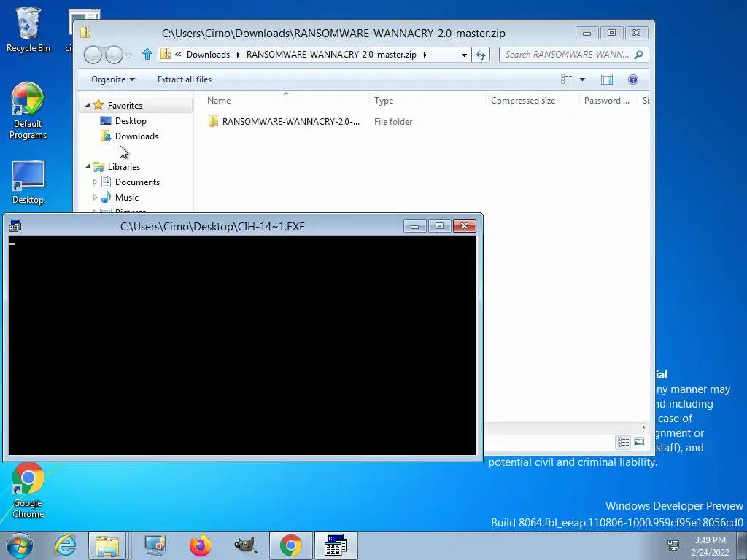This screenshot has height=560, width=747.
Task: Open Explorer help icon
Action: [633, 79]
